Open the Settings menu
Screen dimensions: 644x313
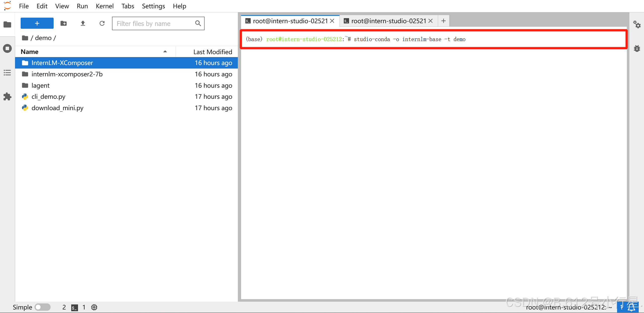[x=153, y=6]
